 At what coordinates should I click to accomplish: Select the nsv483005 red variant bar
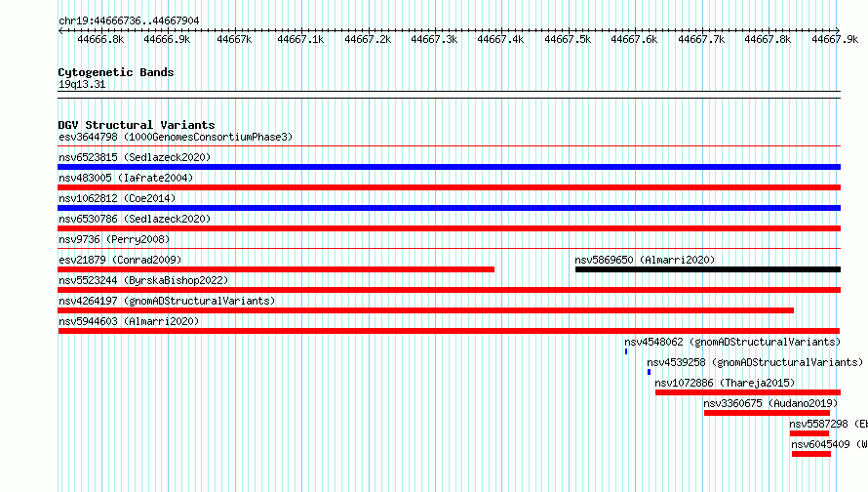point(449,187)
